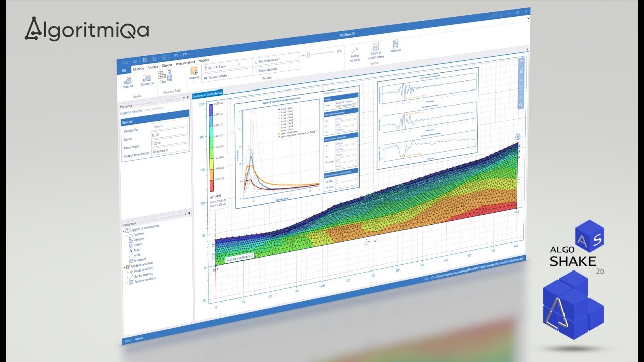Click the top icon in canvas side toolbar
This screenshot has width=644, height=362.
pyautogui.click(x=521, y=62)
